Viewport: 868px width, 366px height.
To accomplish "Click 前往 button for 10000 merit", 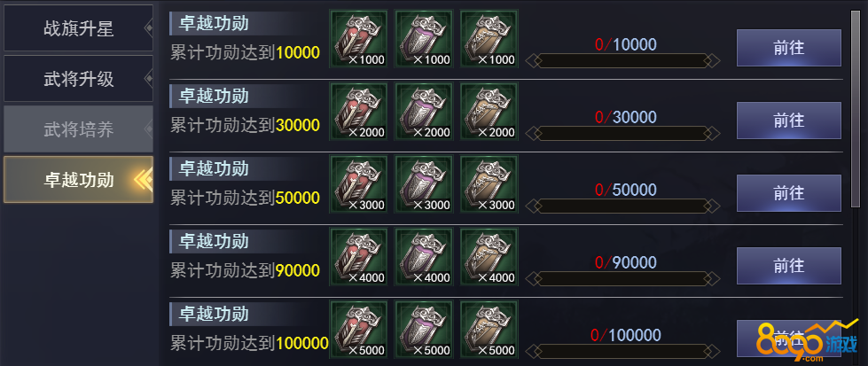I will tap(788, 48).
